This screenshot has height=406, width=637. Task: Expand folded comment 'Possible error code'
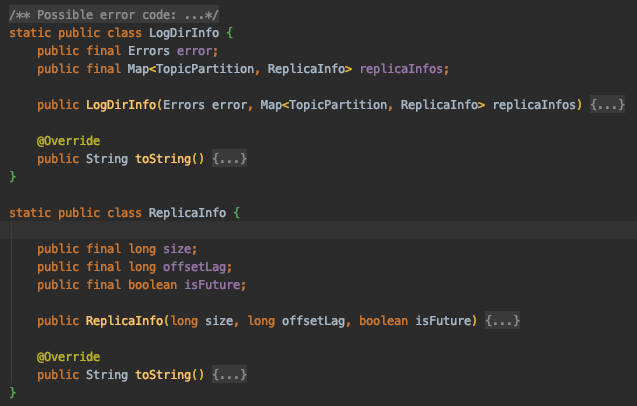[x=114, y=15]
